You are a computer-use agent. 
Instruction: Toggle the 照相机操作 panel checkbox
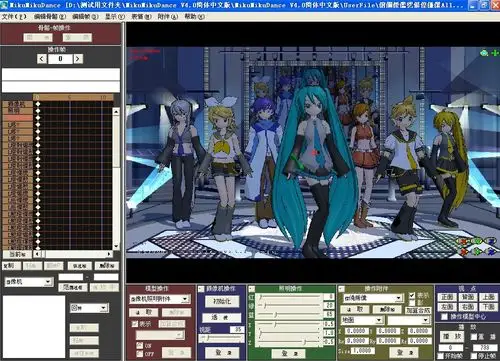point(201,289)
